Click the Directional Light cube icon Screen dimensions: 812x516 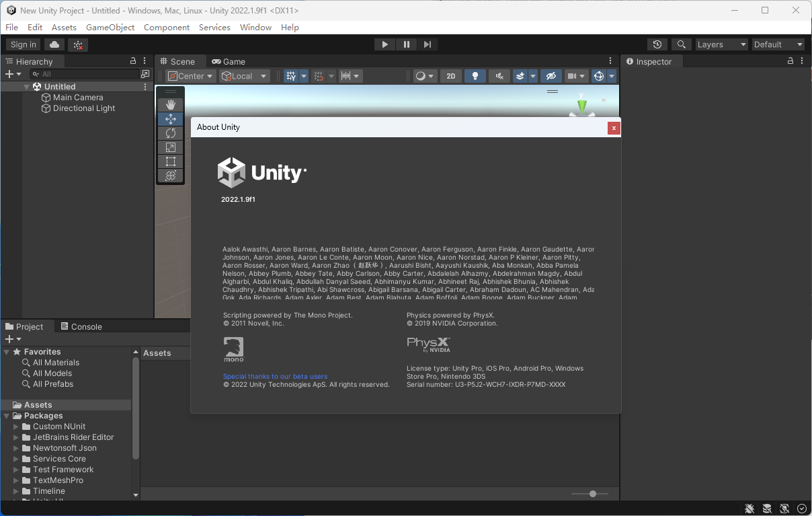point(46,108)
